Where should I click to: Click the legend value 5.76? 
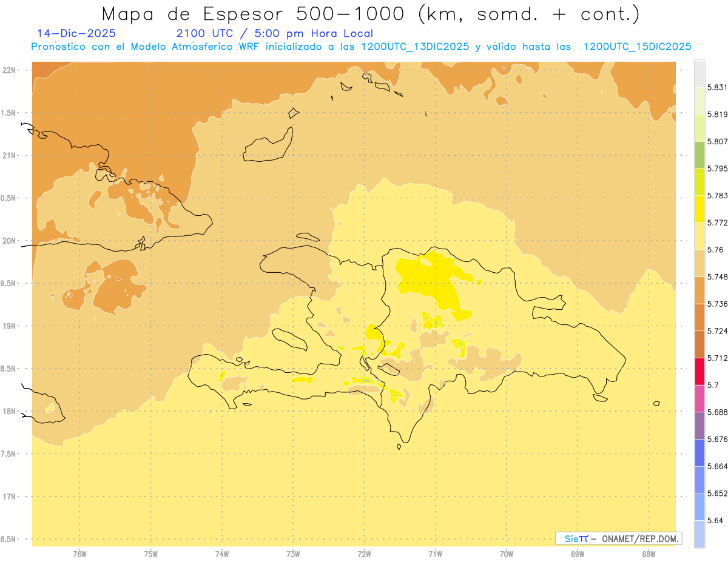pyautogui.click(x=715, y=249)
